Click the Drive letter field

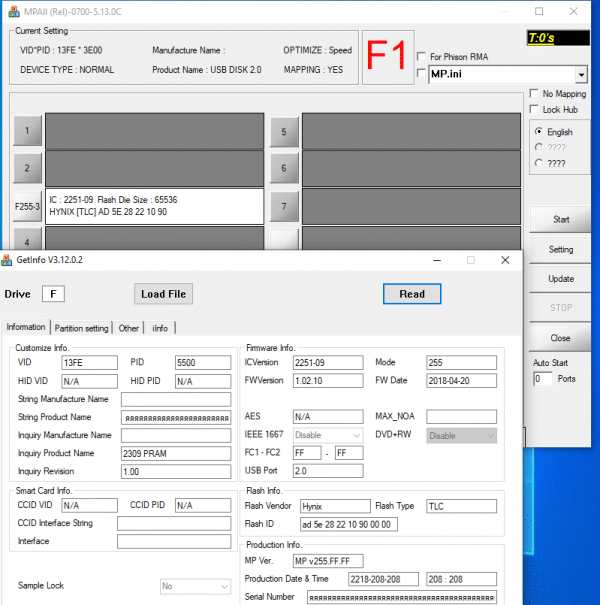pos(53,294)
